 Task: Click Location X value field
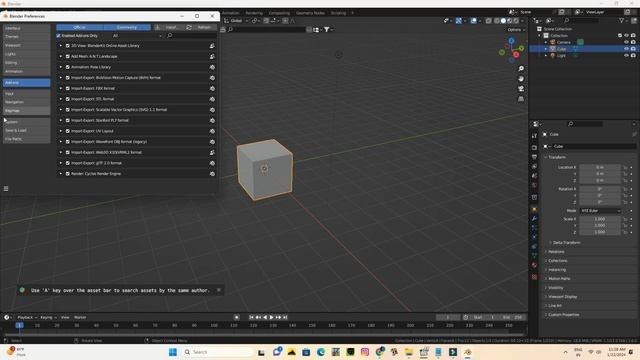tap(600, 167)
